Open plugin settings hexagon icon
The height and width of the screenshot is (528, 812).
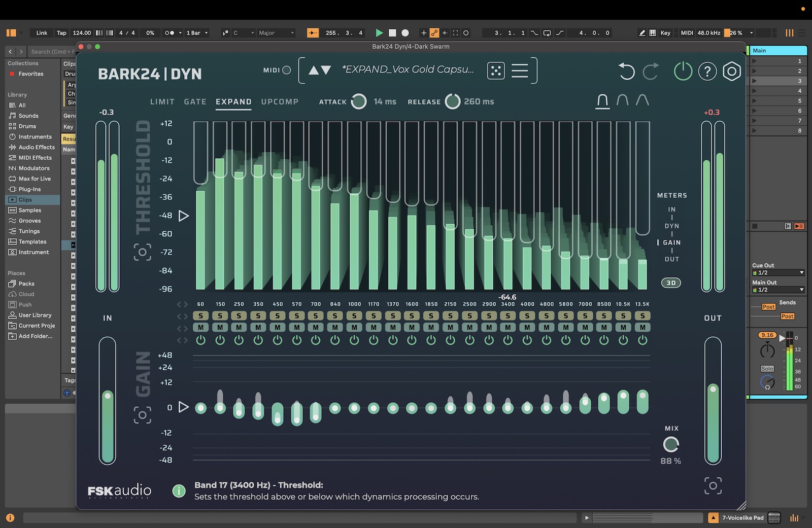click(731, 72)
